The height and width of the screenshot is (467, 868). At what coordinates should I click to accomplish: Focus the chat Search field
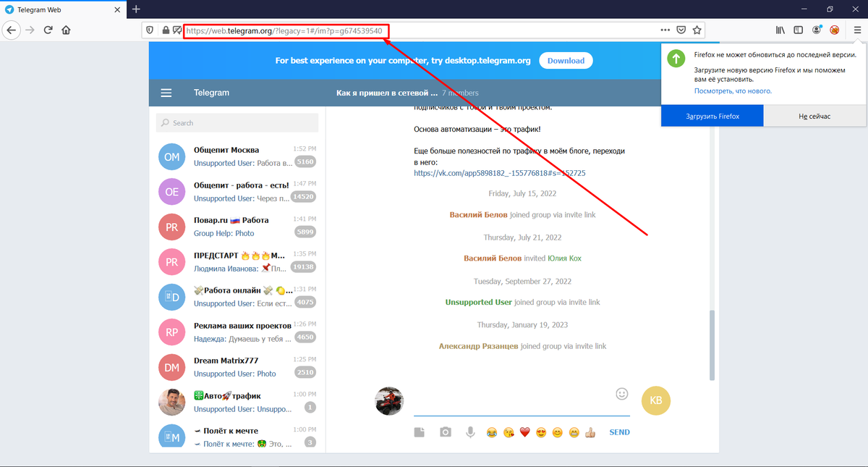pyautogui.click(x=237, y=123)
